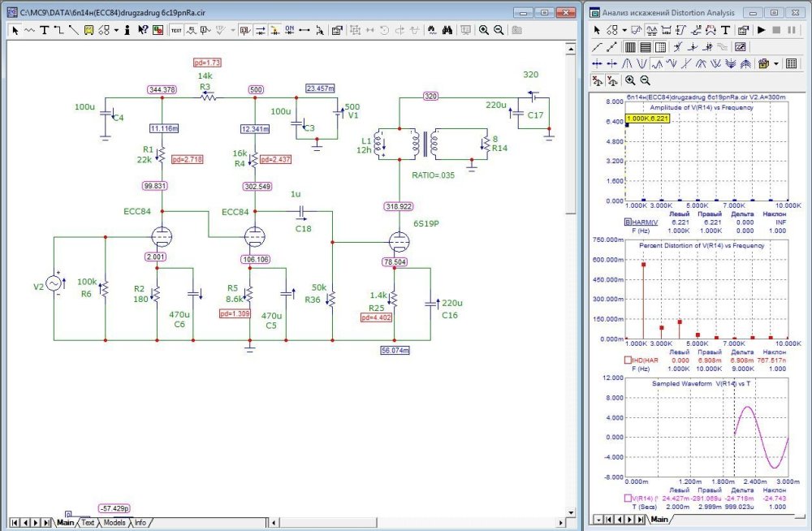Click the Run analysis play button
812x531 pixels.
762,30
